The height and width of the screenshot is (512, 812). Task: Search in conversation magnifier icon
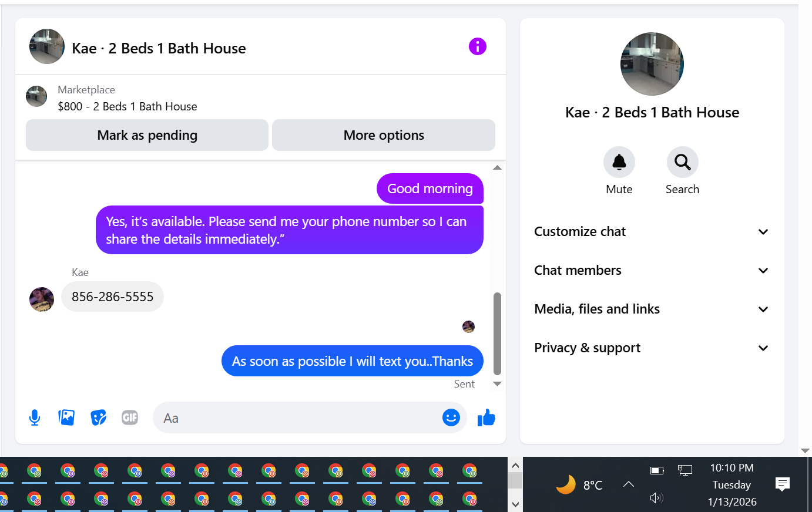(682, 162)
